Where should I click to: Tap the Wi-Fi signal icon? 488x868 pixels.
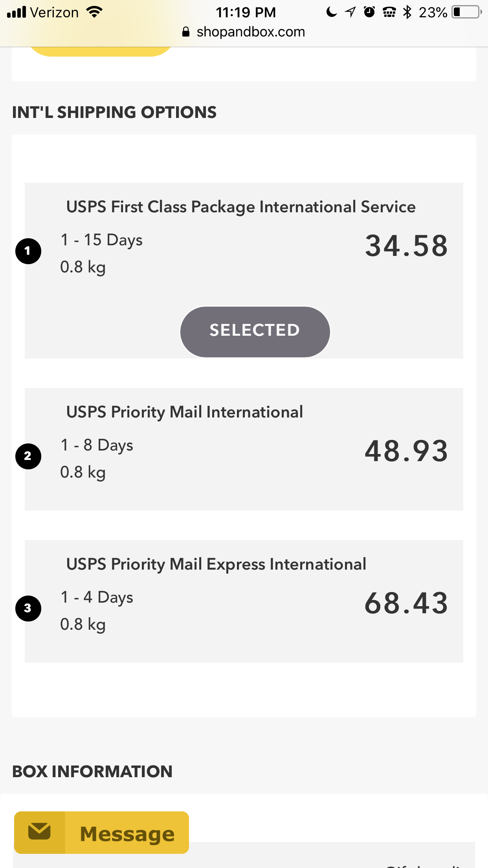coord(95,12)
